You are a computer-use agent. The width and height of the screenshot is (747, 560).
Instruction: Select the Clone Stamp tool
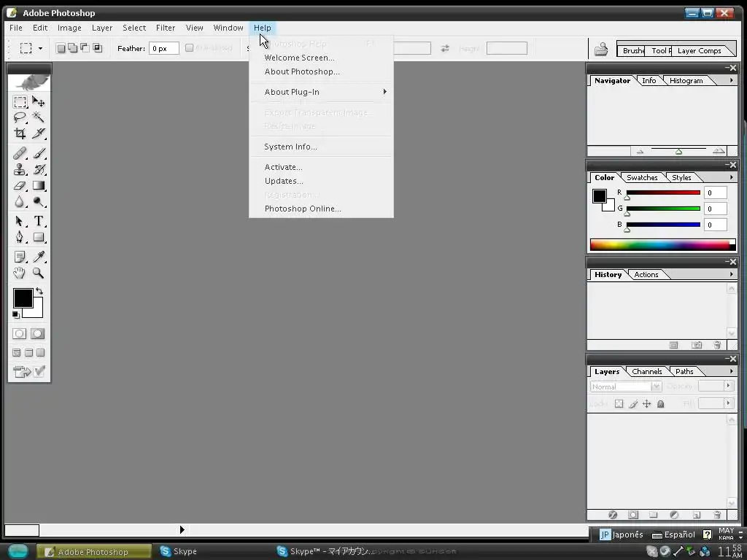(20, 169)
